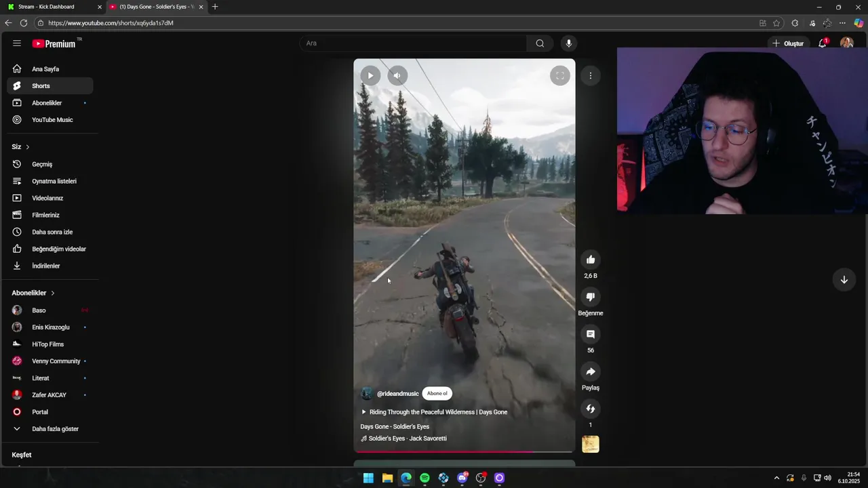868x488 pixels.
Task: Subscribe with the Abone ol button
Action: (x=437, y=393)
